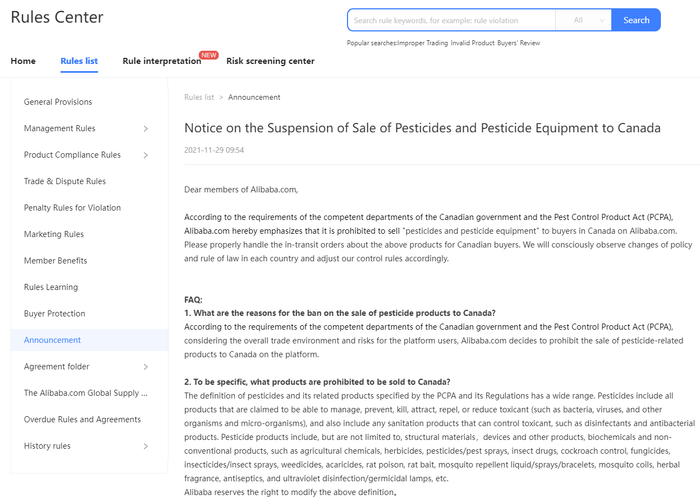
Task: Expand the Agreement folder arrow
Action: 146,367
